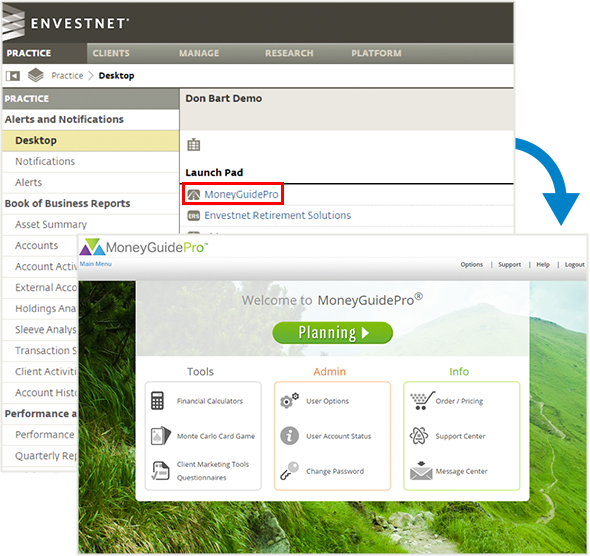Click the Practice breadcrumb link
This screenshot has width=590, height=556.
(x=67, y=76)
